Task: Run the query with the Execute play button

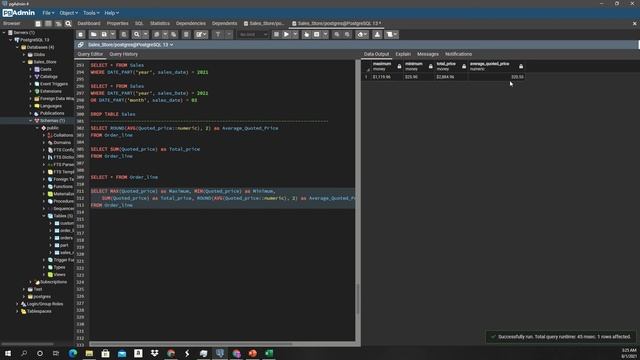Action: coord(287,35)
